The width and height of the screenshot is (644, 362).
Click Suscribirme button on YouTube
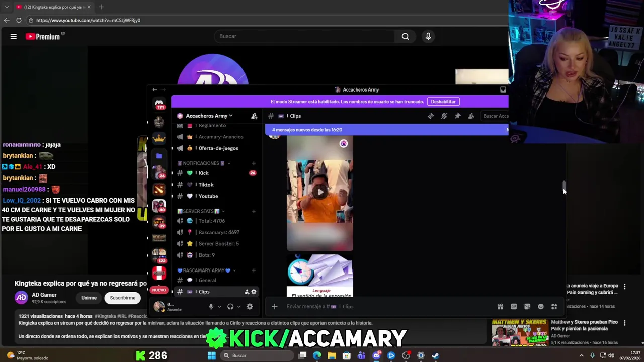tap(123, 298)
